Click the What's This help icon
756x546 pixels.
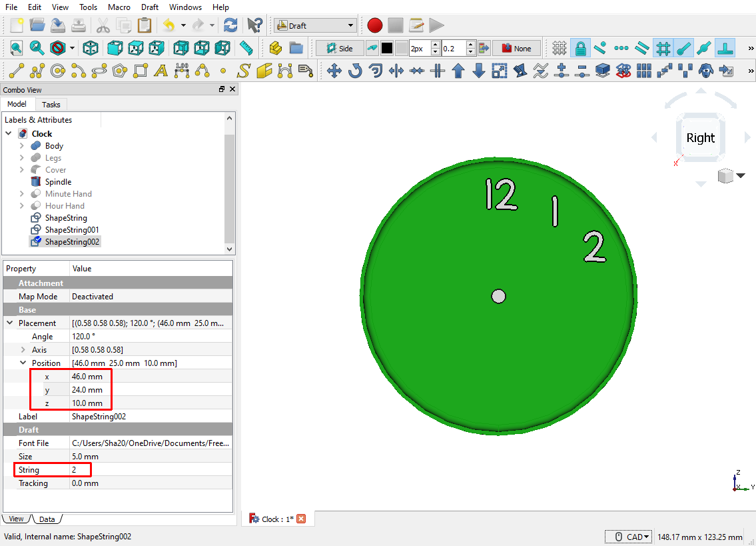click(254, 25)
